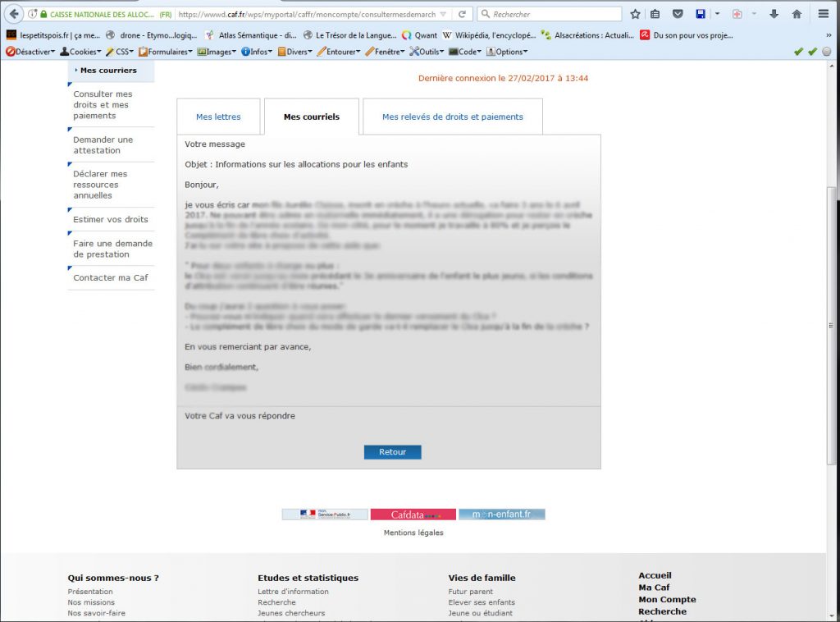Go to the browser home page icon

797,14
